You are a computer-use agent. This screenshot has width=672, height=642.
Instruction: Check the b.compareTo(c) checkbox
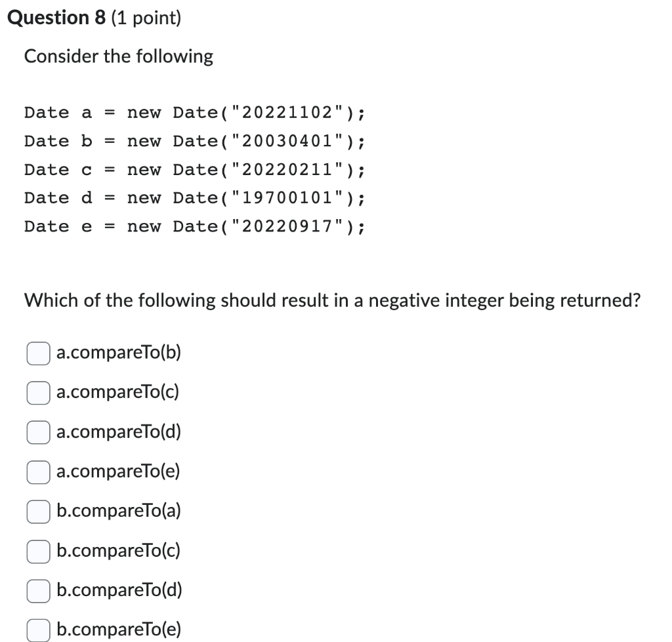(x=38, y=552)
